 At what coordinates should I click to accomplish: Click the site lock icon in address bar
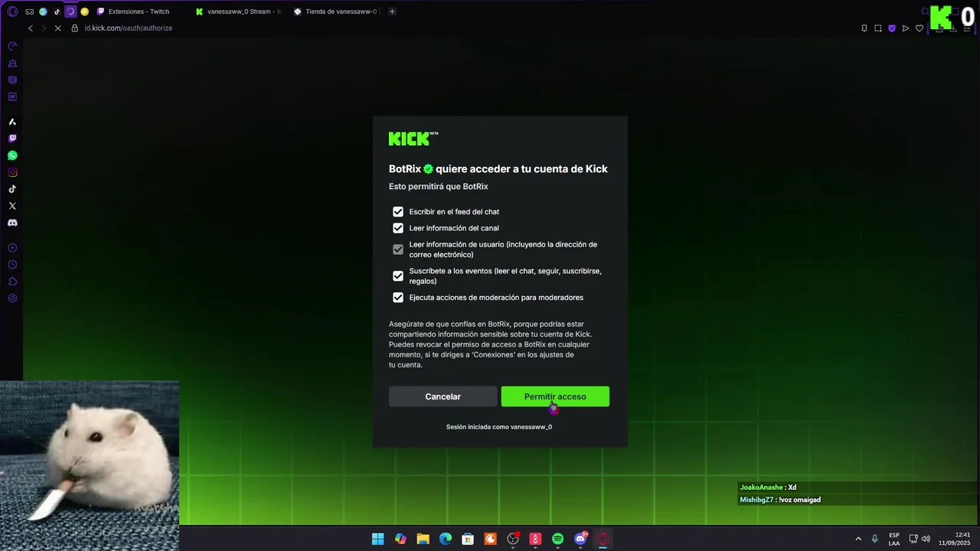(75, 28)
